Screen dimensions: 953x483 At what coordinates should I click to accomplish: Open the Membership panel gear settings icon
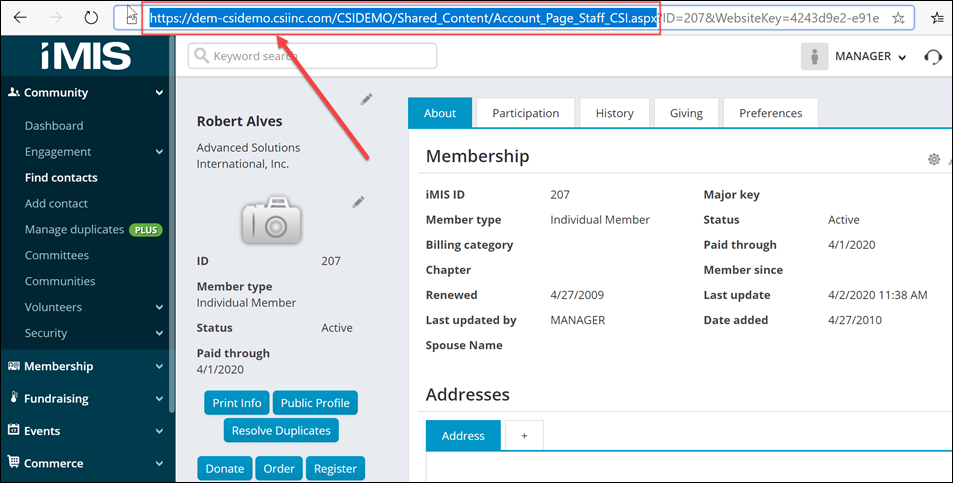click(933, 159)
